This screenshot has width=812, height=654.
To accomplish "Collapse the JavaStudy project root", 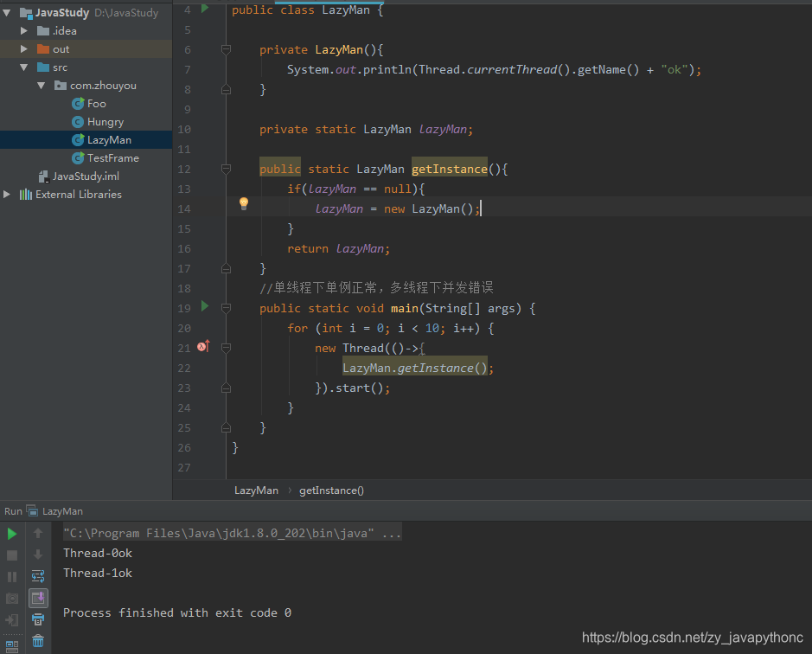I will pos(7,13).
